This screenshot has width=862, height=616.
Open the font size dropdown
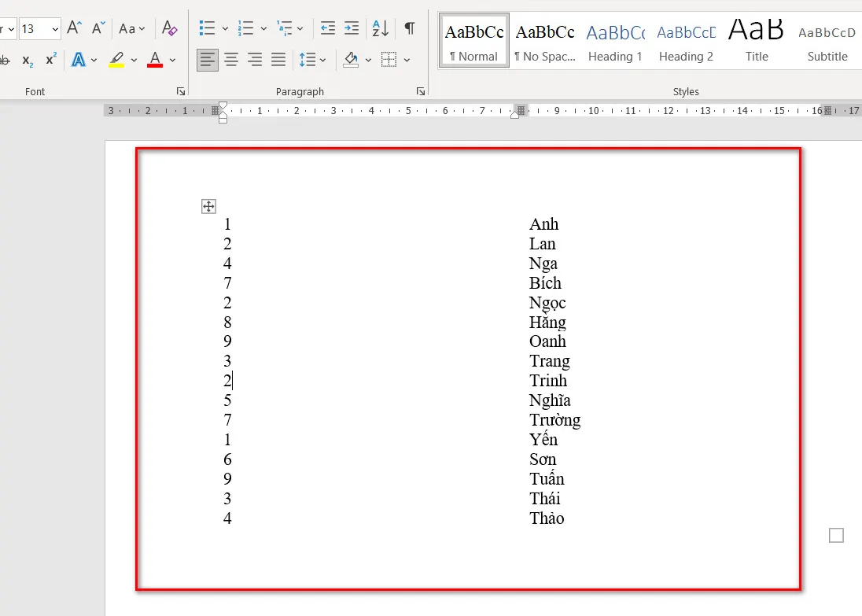[x=55, y=29]
